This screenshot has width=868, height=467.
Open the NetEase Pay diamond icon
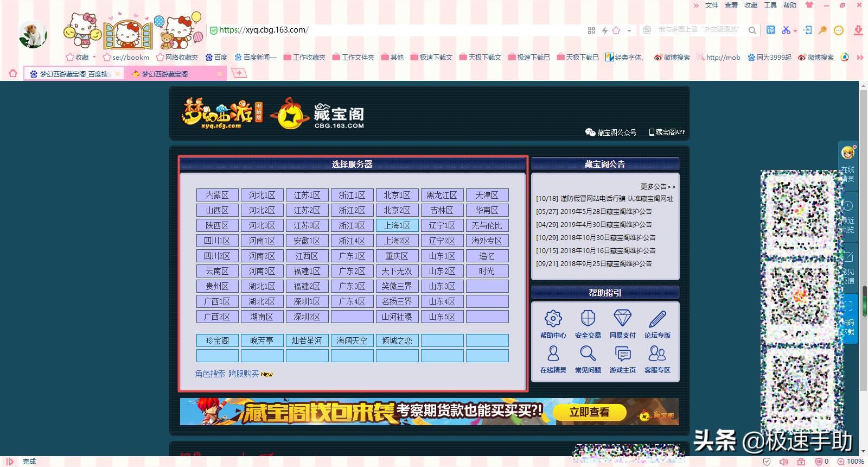pyautogui.click(x=622, y=319)
